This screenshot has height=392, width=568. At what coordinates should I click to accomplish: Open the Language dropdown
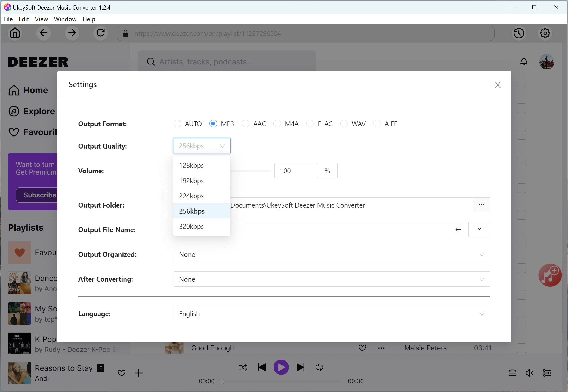(331, 314)
